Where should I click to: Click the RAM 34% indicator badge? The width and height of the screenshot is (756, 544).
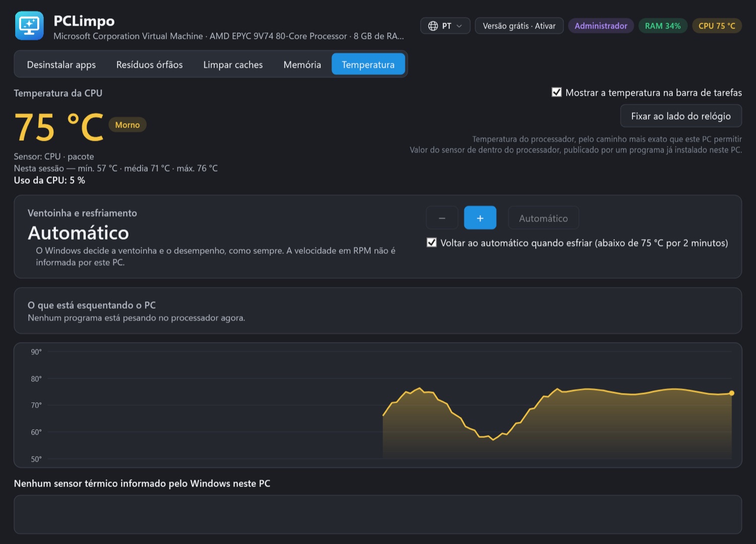click(x=663, y=26)
